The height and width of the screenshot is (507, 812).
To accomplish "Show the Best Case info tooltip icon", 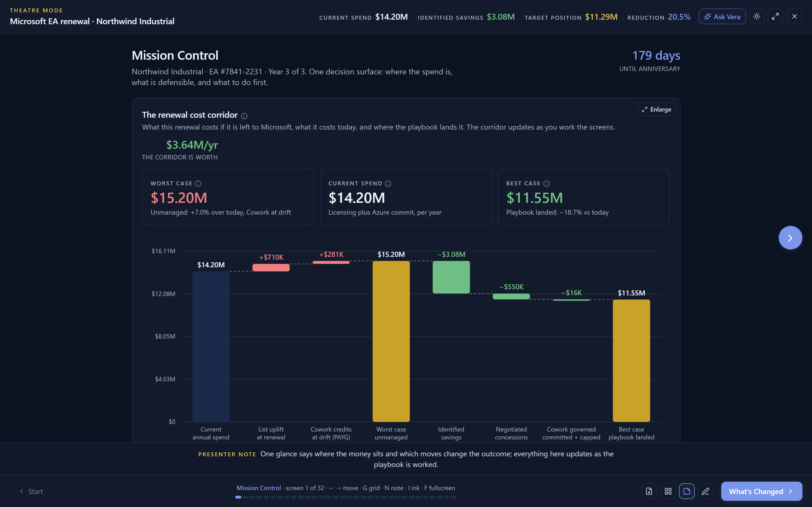I will point(547,183).
